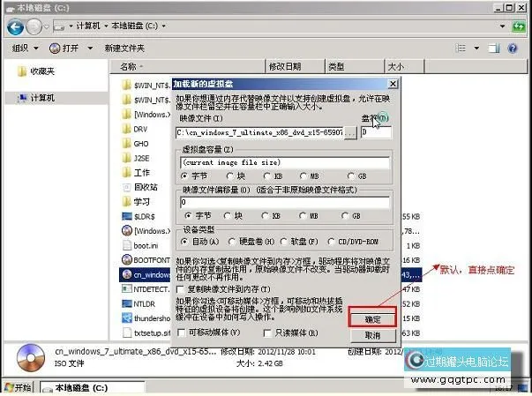Click the 映像文件偏移量 offset input field
Screen dimensions: 532x396
pyautogui.click(x=285, y=202)
